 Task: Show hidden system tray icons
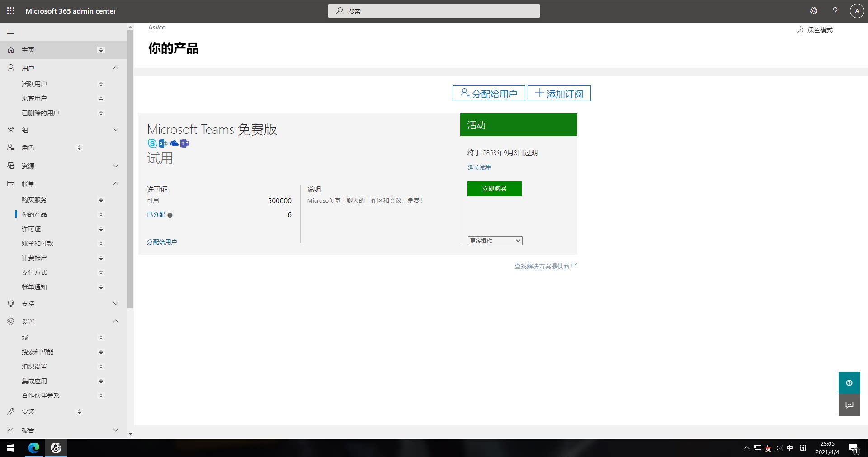pyautogui.click(x=746, y=448)
